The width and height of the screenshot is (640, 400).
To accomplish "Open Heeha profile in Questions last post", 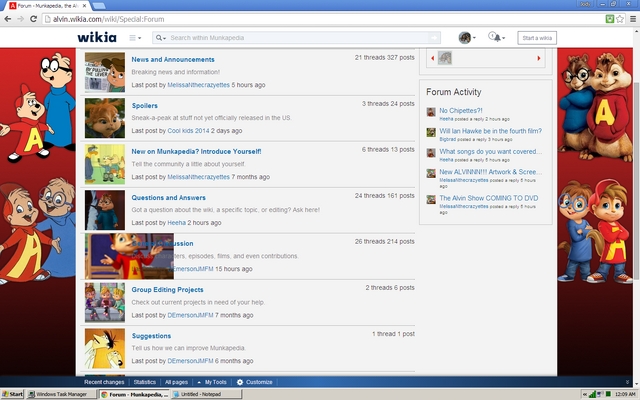I will (176, 223).
